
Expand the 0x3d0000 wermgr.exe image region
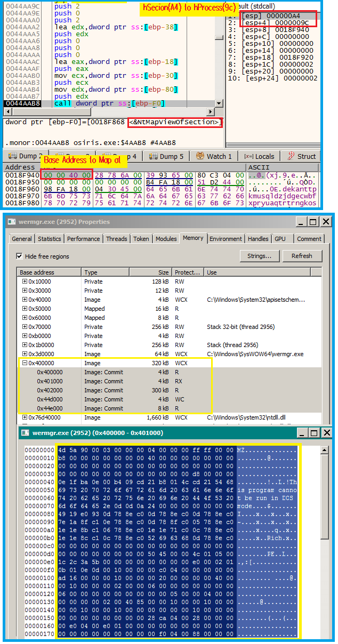click(25, 354)
